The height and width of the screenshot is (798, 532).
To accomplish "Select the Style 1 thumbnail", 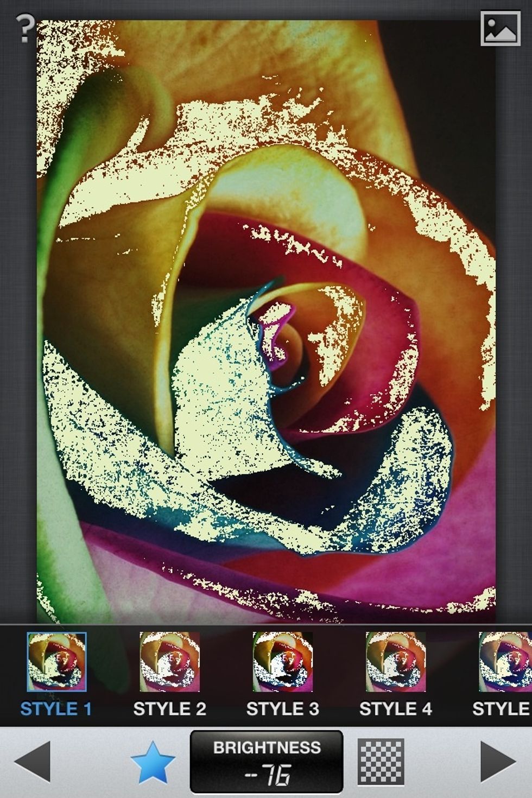I will [x=57, y=662].
